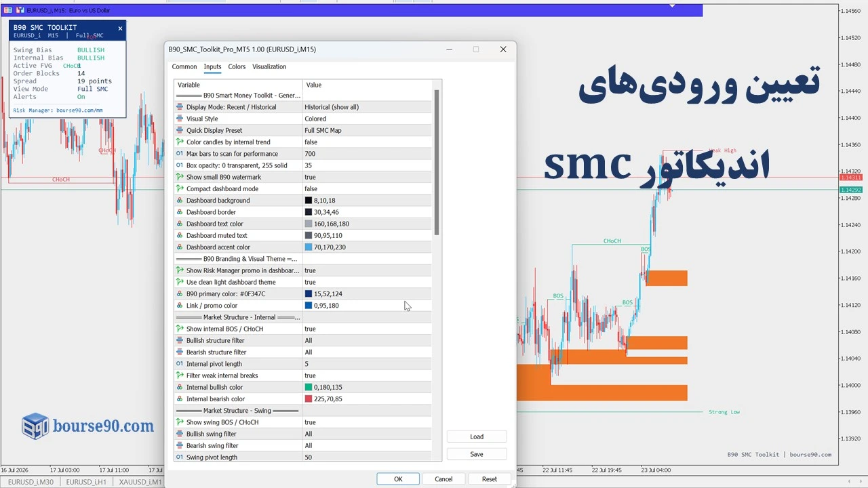Open Visual Style dropdown value Colored
The width and height of the screenshot is (868, 488).
pyautogui.click(x=367, y=119)
